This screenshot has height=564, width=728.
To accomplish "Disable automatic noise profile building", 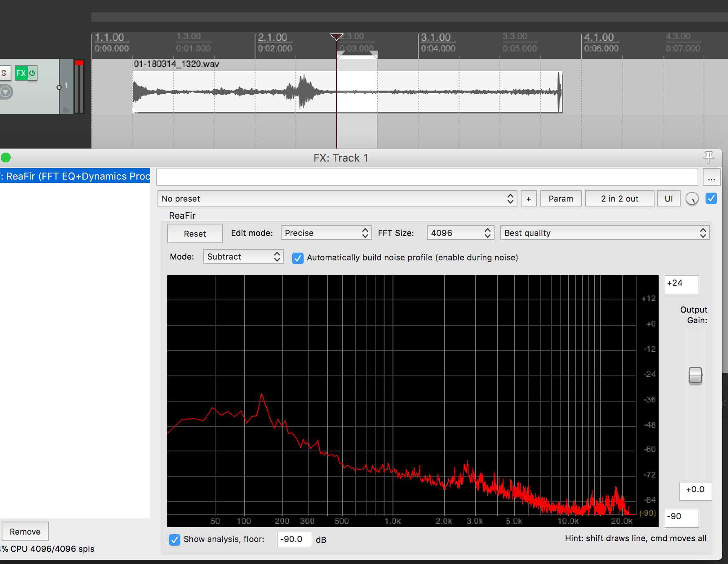I will coord(298,258).
